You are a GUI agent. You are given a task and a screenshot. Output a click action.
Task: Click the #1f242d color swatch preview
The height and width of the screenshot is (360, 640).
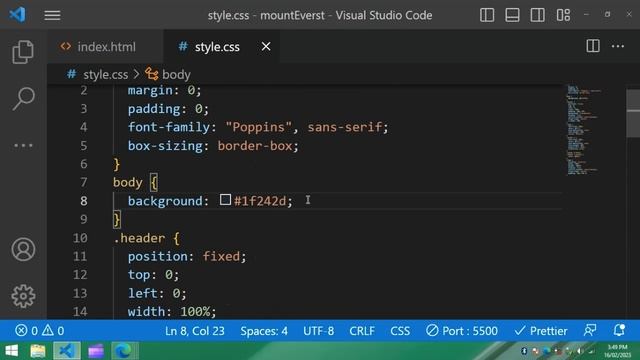point(225,200)
